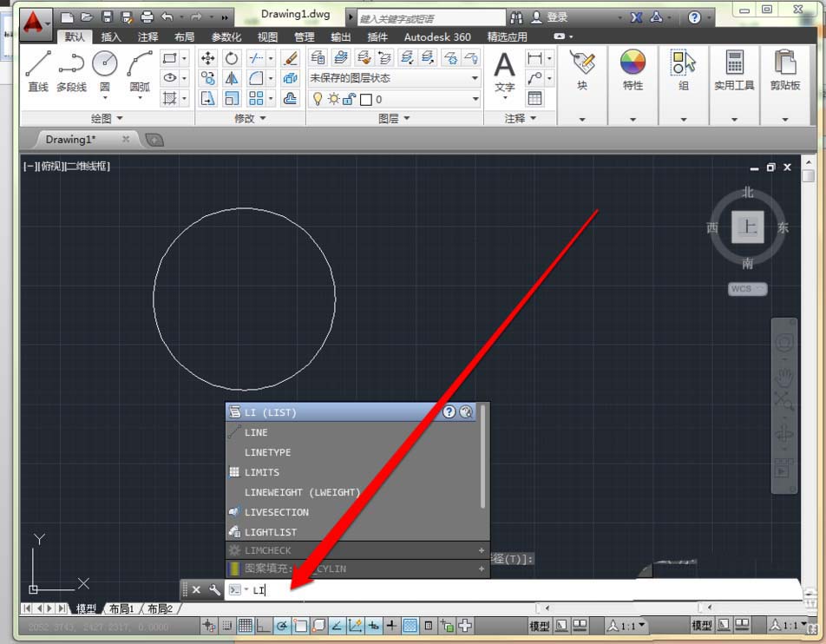826x644 pixels.
Task: Select the Autodesk 360 ribbon tab
Action: point(437,37)
